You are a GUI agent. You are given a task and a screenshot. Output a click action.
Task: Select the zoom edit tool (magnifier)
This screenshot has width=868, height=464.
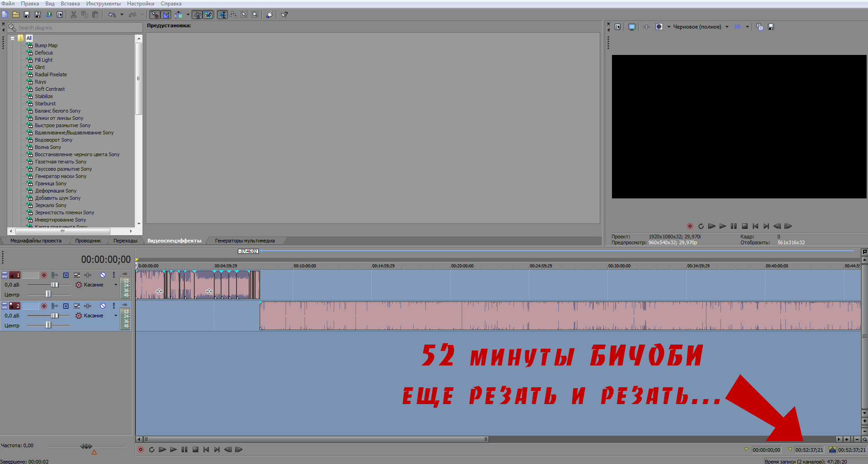[x=255, y=15]
